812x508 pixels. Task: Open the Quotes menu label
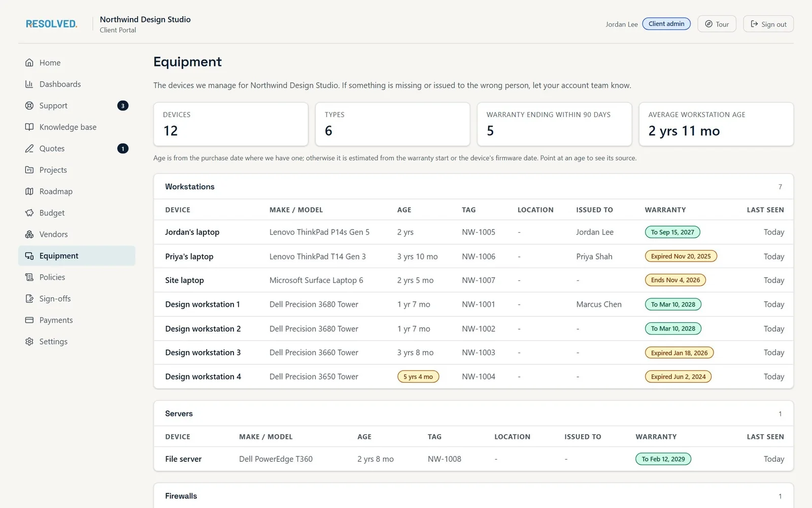52,148
